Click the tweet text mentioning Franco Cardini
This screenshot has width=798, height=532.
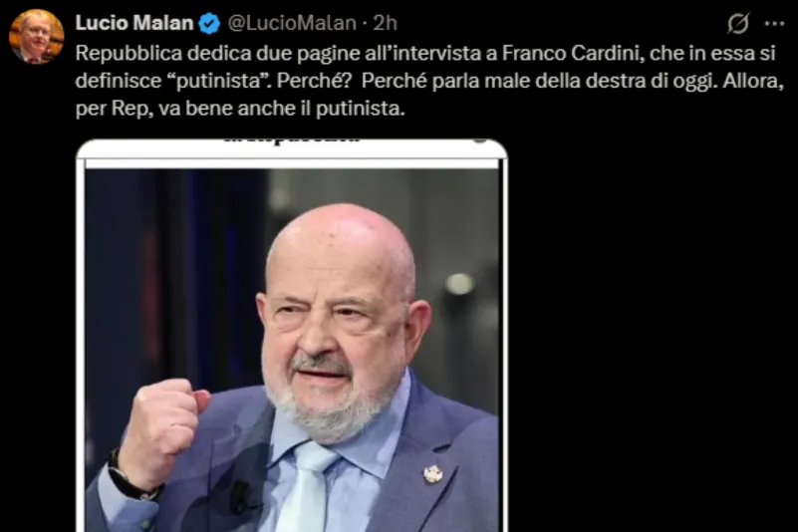tap(430, 81)
